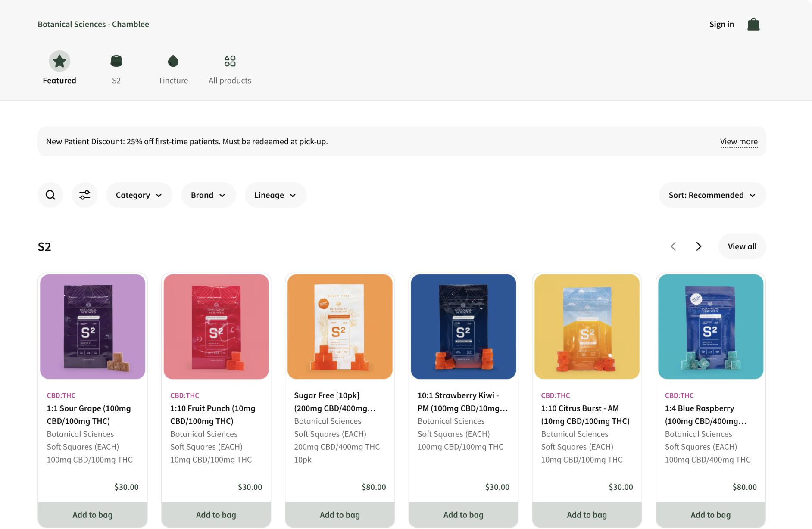812x529 pixels.
Task: Click $80.00 price on Blue Raspberry
Action: tap(745, 487)
